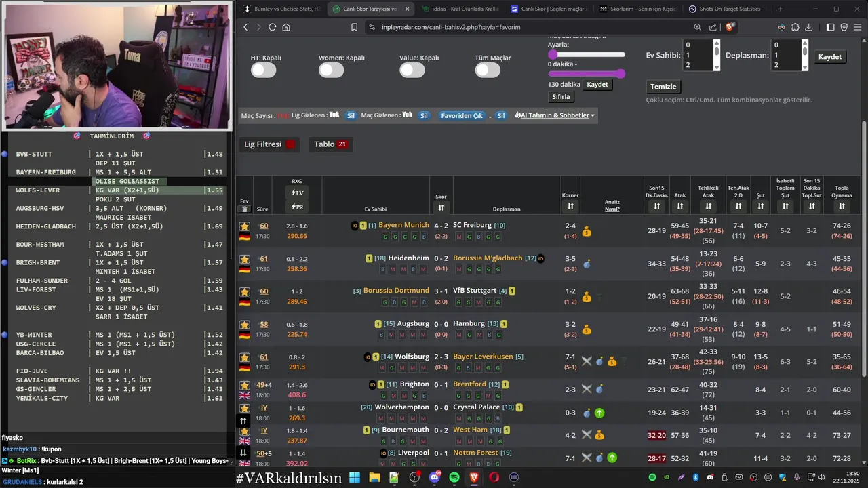The width and height of the screenshot is (868, 488).
Task: Open a new browser tab
Action: 780,9
